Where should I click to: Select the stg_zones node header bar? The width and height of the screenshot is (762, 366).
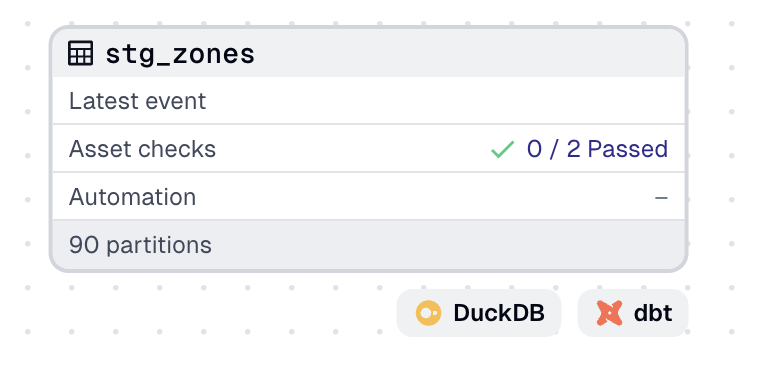point(368,52)
